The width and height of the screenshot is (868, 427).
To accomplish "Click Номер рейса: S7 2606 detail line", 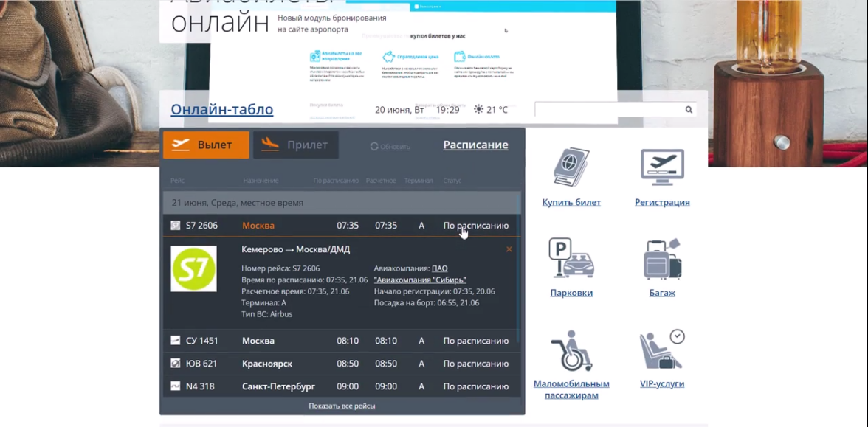I will (x=280, y=268).
